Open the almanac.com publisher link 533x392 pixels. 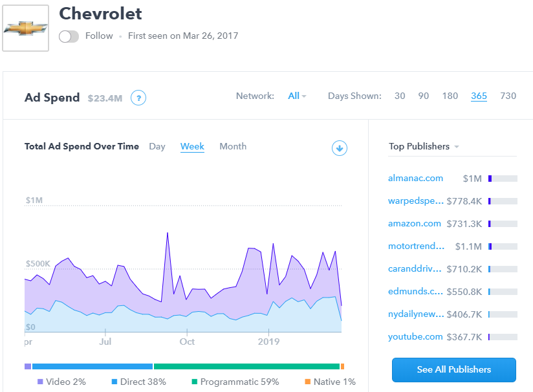[x=415, y=178]
